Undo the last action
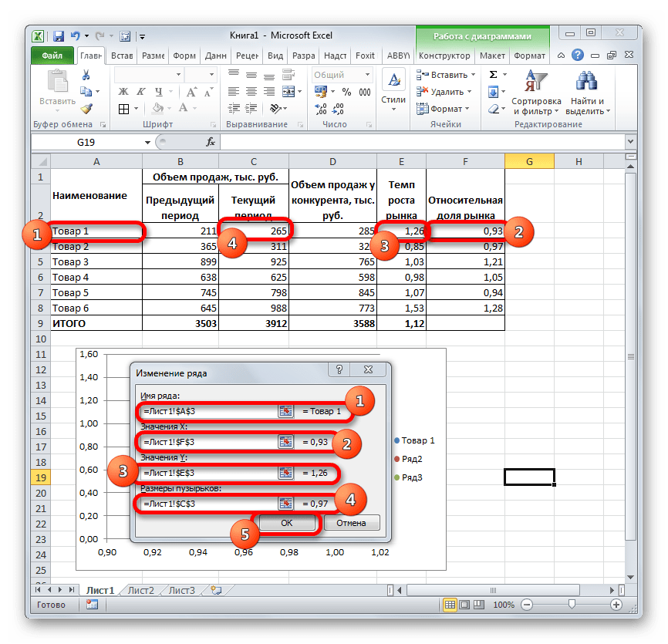 76,36
